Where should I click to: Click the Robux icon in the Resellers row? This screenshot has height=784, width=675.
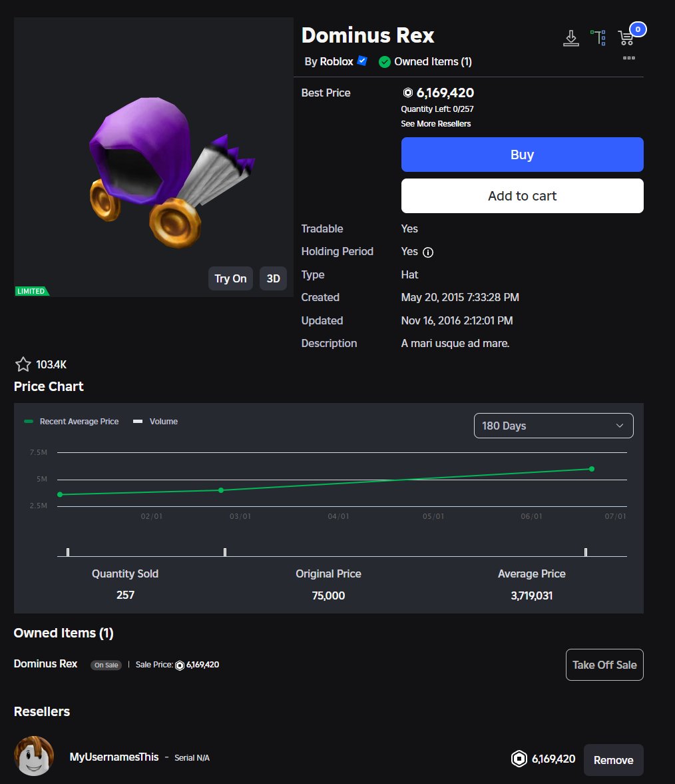tap(519, 759)
